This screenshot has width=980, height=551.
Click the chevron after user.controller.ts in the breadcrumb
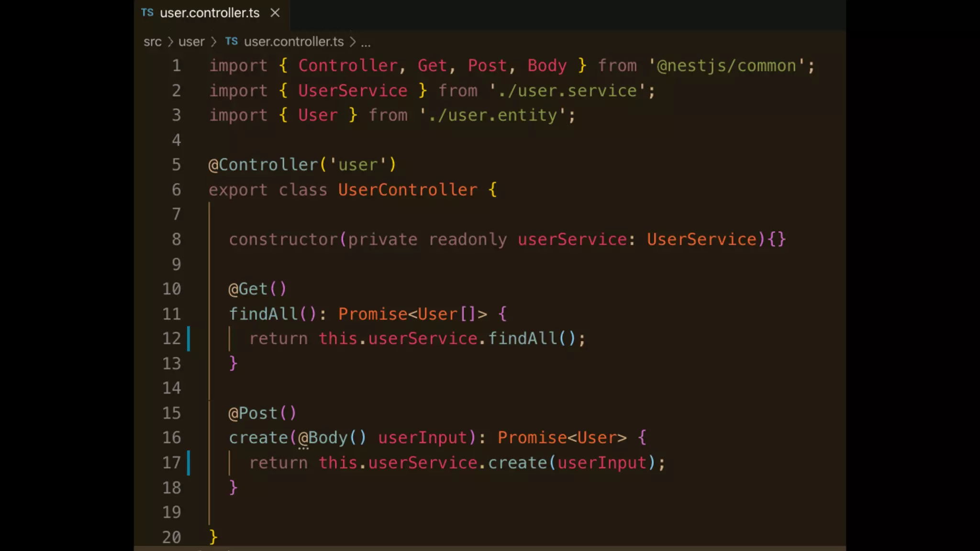click(353, 42)
